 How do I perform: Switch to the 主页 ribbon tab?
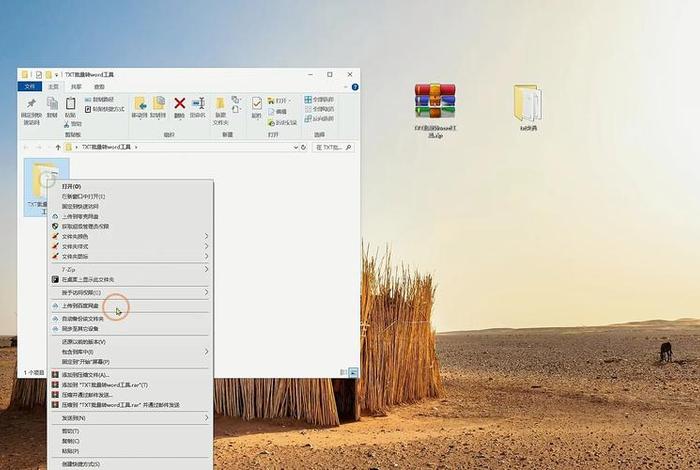click(53, 87)
